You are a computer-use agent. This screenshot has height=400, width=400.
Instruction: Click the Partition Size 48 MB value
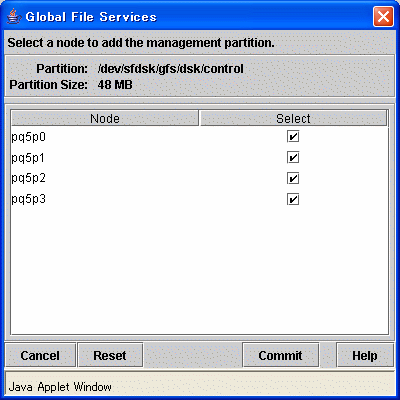pos(115,85)
